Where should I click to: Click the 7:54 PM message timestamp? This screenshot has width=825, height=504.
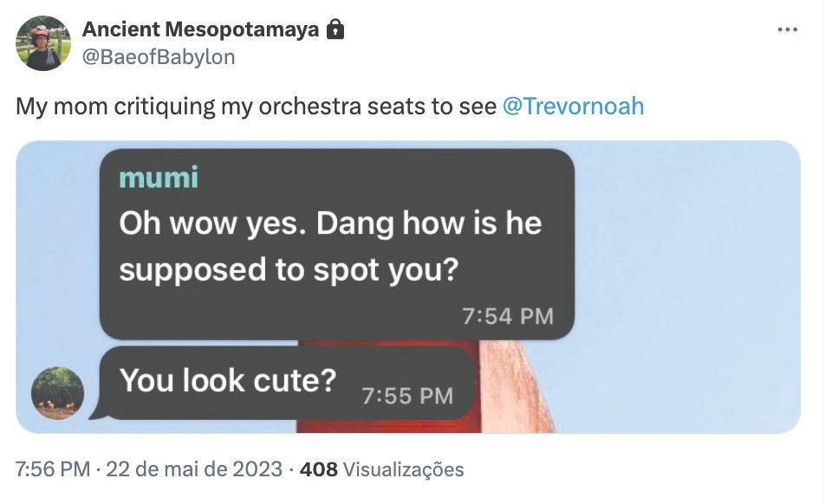(x=508, y=316)
